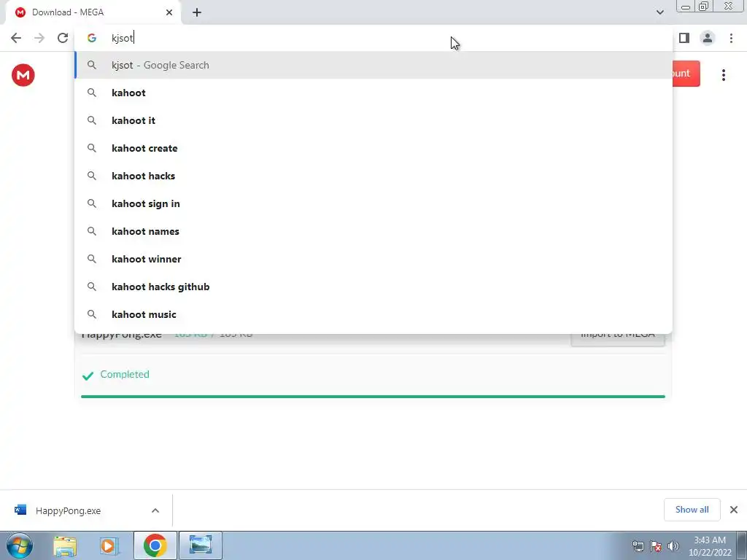Click into the address bar text kjsot
The height and width of the screenshot is (560, 747).
click(x=123, y=38)
